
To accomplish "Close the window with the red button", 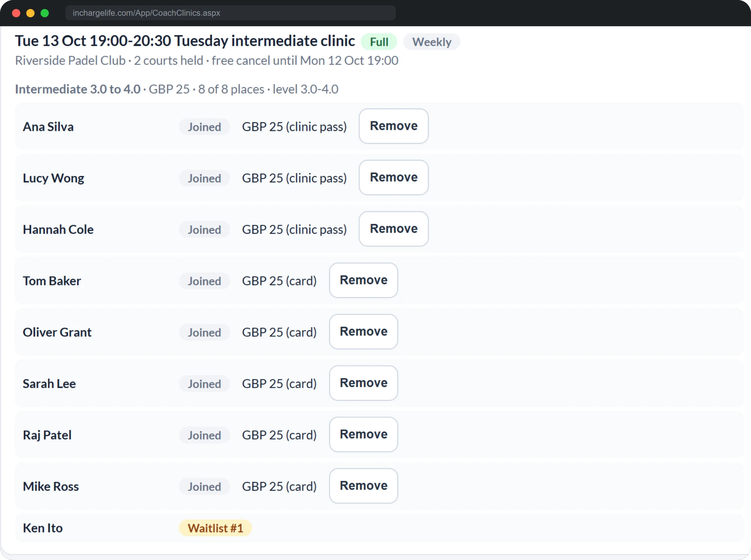I will tap(16, 13).
